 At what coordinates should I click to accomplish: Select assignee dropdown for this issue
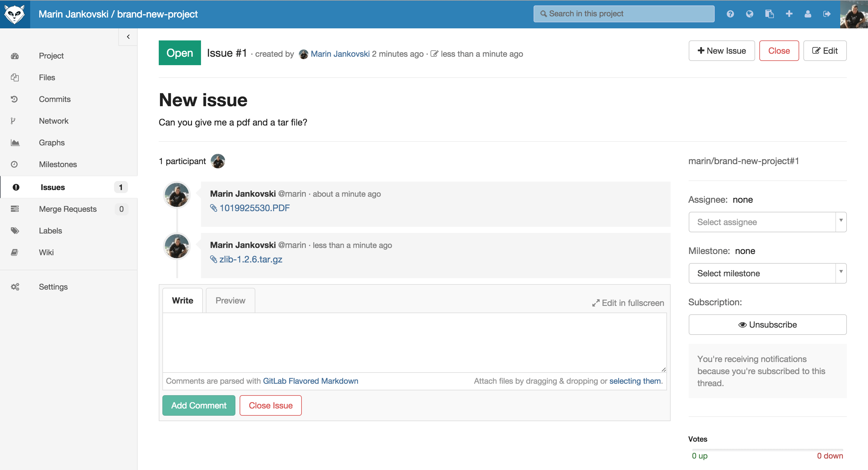coord(767,222)
